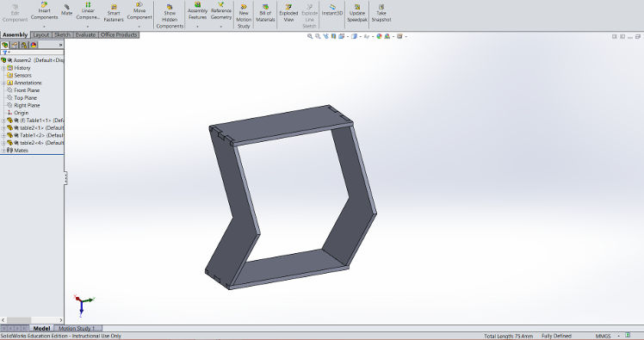
Task: Click the Edit Component tool
Action: coord(15,13)
